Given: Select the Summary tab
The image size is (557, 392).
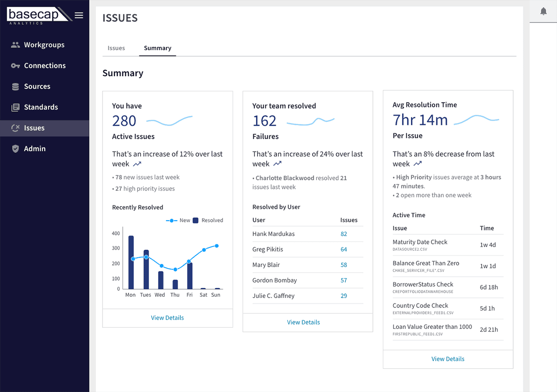Looking at the screenshot, I should click(x=158, y=48).
